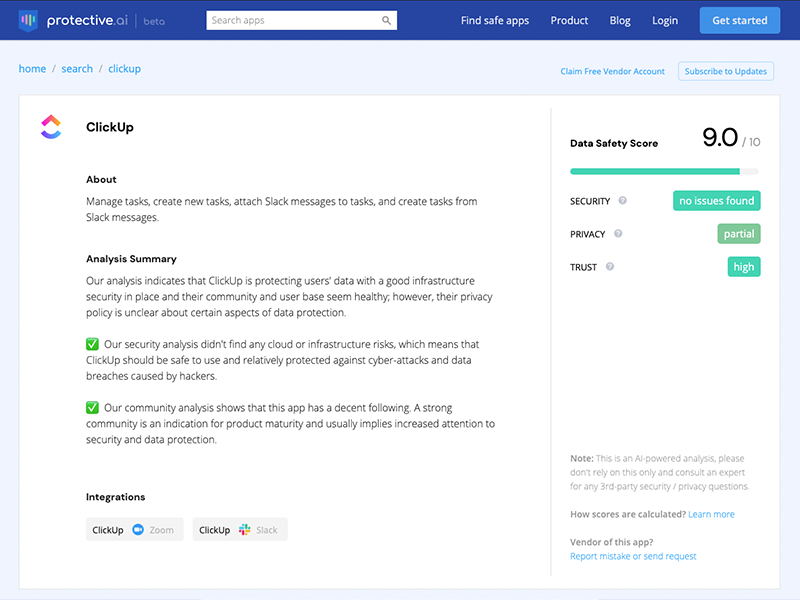
Task: Click Subscribe to Updates button
Action: coord(726,71)
